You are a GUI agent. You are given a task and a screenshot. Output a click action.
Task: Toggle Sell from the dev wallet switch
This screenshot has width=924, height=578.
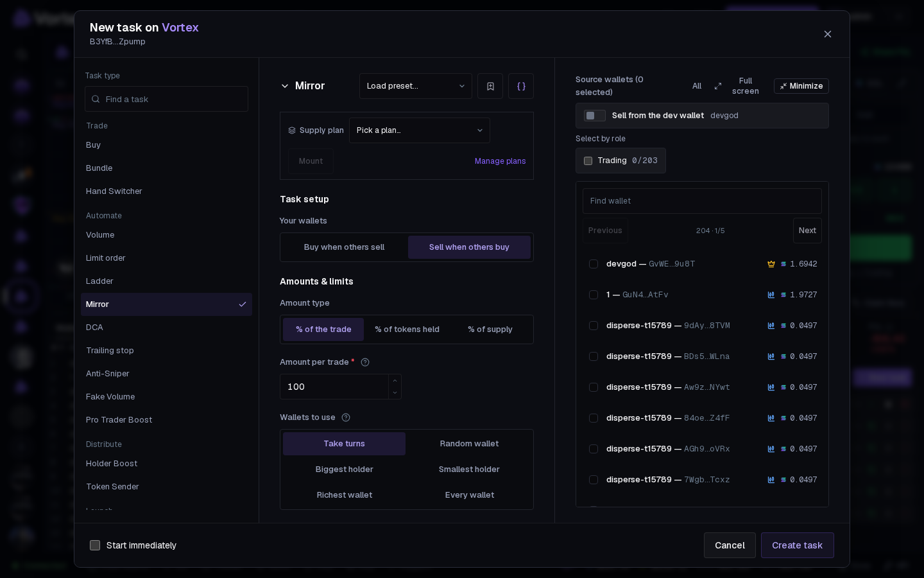pyautogui.click(x=595, y=116)
